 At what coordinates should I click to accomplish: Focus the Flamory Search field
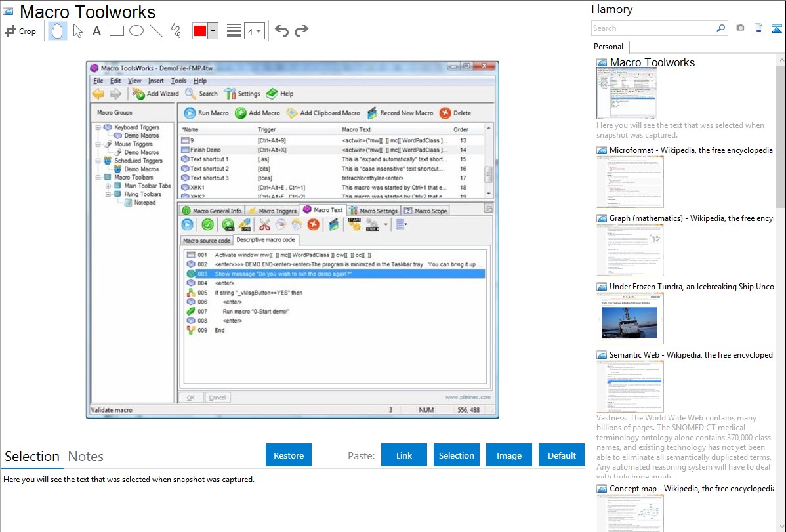(653, 28)
